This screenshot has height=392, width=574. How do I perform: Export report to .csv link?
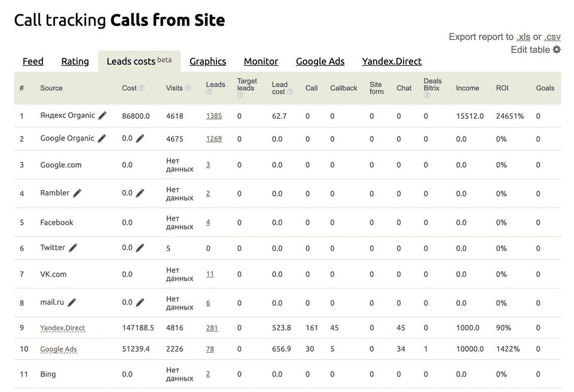coord(552,37)
